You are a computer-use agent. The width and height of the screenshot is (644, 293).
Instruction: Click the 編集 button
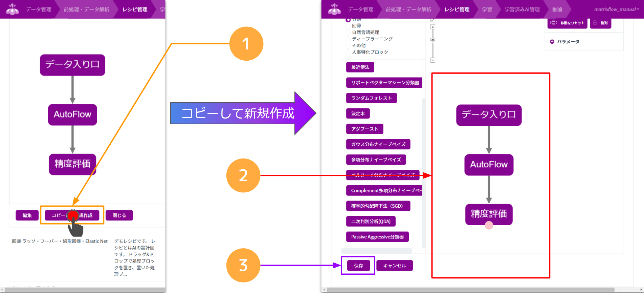(x=27, y=215)
